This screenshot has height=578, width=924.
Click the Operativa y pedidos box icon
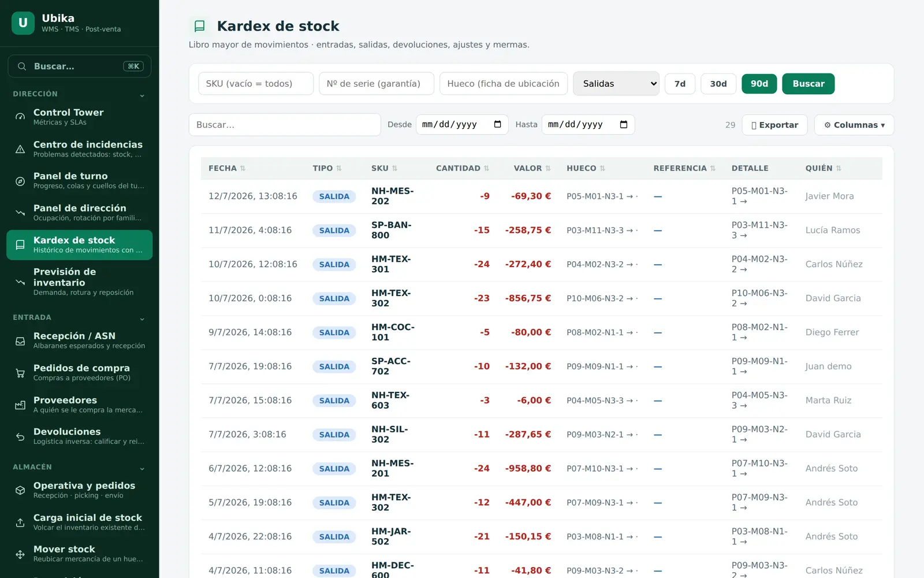(20, 490)
